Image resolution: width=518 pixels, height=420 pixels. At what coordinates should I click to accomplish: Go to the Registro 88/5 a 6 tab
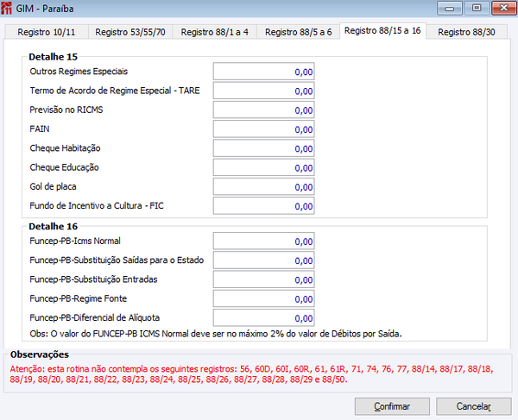pos(299,32)
